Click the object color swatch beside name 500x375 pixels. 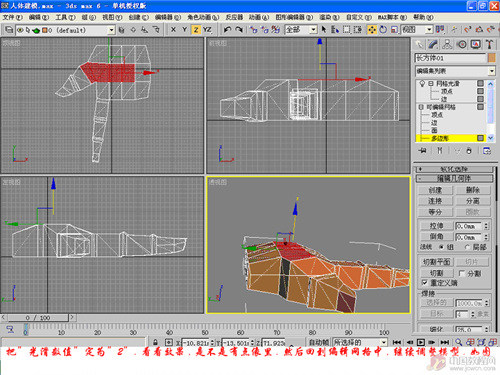(x=492, y=58)
